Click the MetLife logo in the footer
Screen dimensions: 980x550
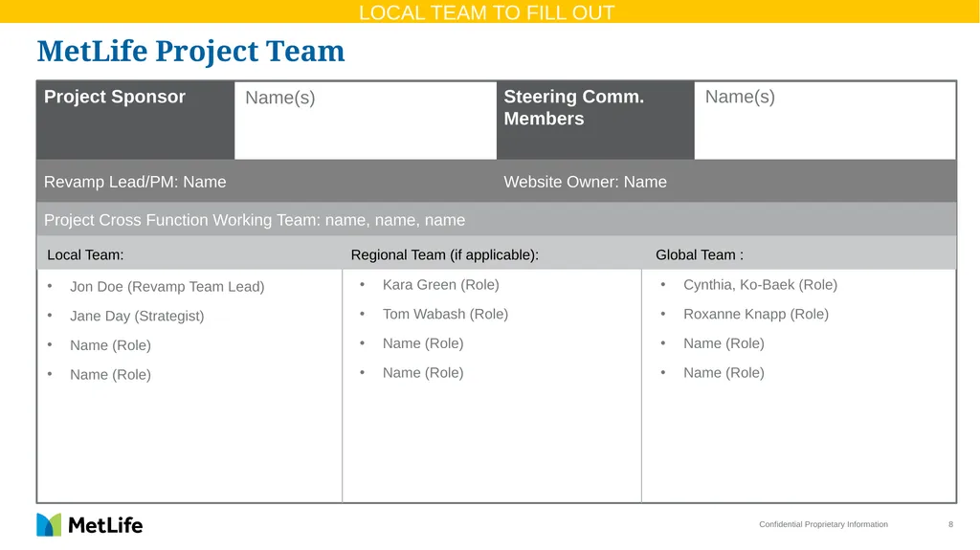(x=89, y=525)
